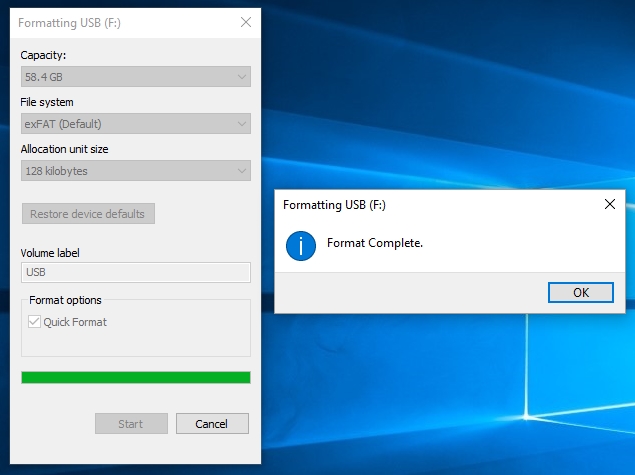Viewport: 635px width, 475px height.
Task: Close the Formatting USB (F:) format window
Action: (x=246, y=22)
